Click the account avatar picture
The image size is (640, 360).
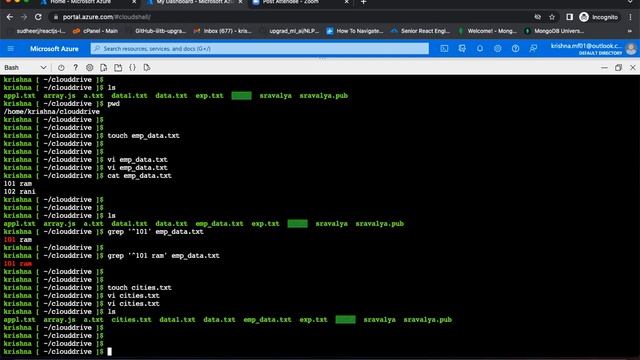631,49
